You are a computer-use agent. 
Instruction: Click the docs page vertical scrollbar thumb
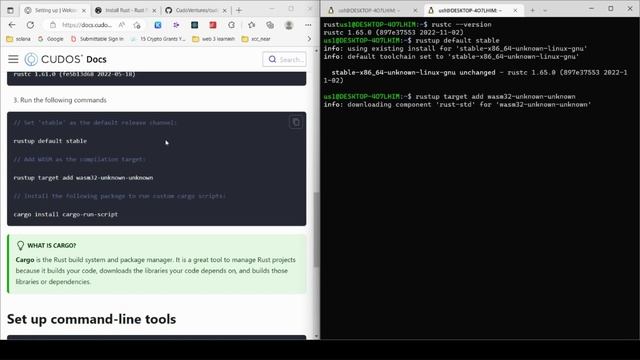[x=316, y=230]
